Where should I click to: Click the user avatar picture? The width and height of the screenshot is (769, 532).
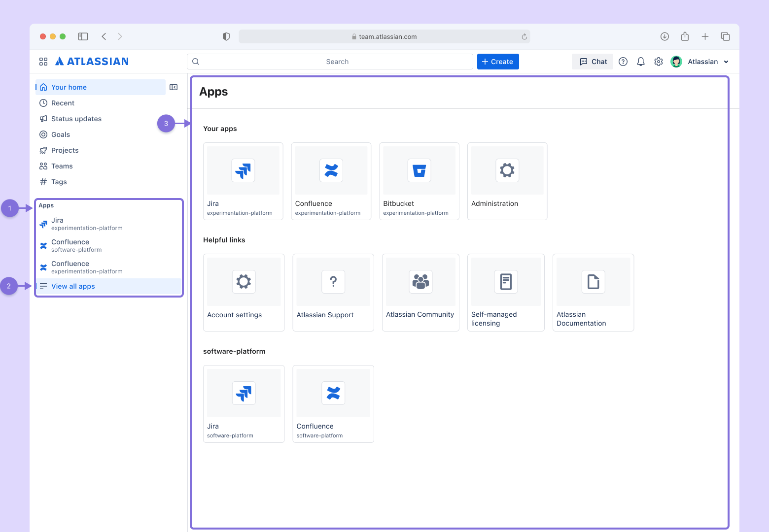pyautogui.click(x=676, y=62)
